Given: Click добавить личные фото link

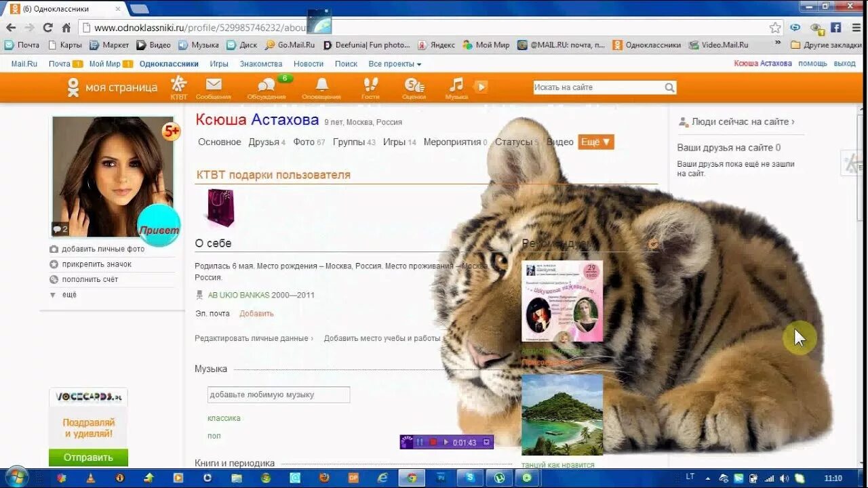Looking at the screenshot, I should [x=102, y=249].
